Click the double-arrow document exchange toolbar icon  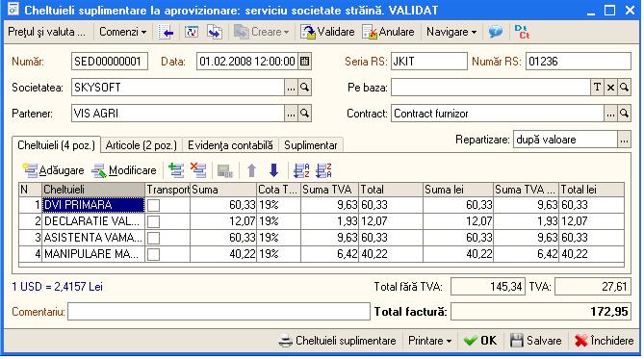[x=215, y=32]
